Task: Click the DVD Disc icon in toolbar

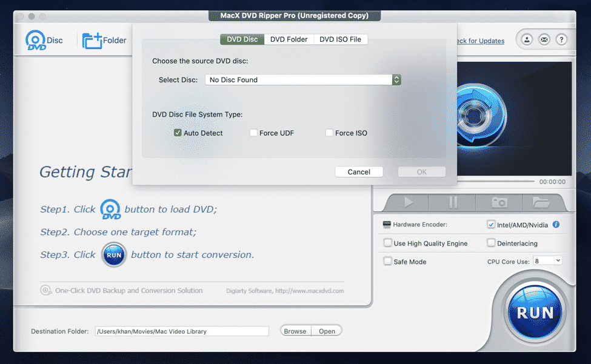Action: 36,41
